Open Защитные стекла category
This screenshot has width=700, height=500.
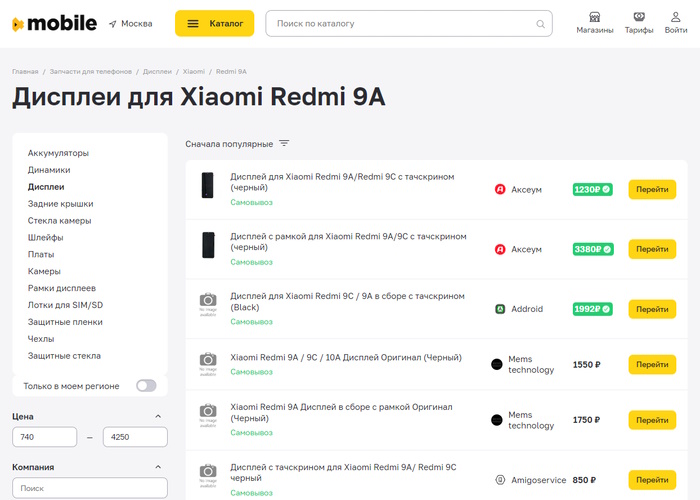64,356
